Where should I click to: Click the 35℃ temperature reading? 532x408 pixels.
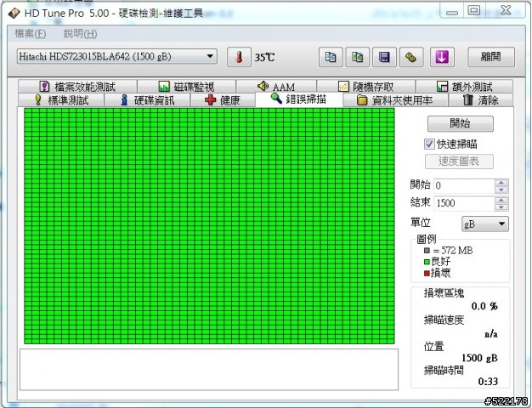click(264, 57)
